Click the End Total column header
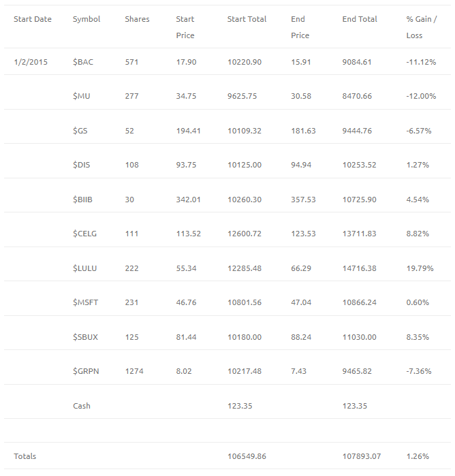This screenshot has height=476, width=455. (360, 19)
